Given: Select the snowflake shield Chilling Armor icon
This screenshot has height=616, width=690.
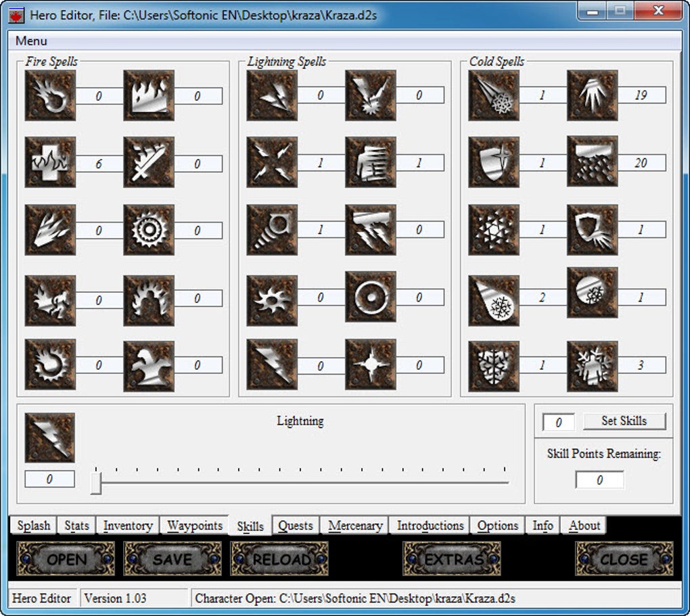Looking at the screenshot, I should [x=494, y=366].
